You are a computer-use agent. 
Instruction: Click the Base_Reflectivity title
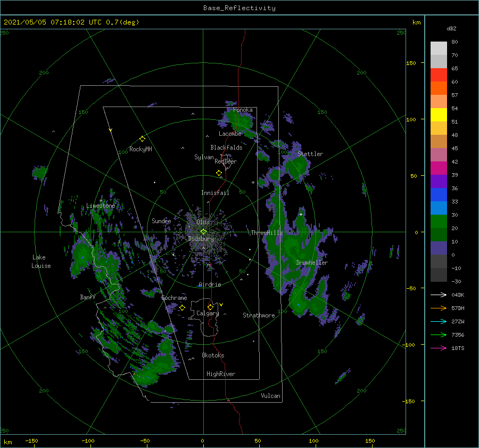tap(240, 8)
